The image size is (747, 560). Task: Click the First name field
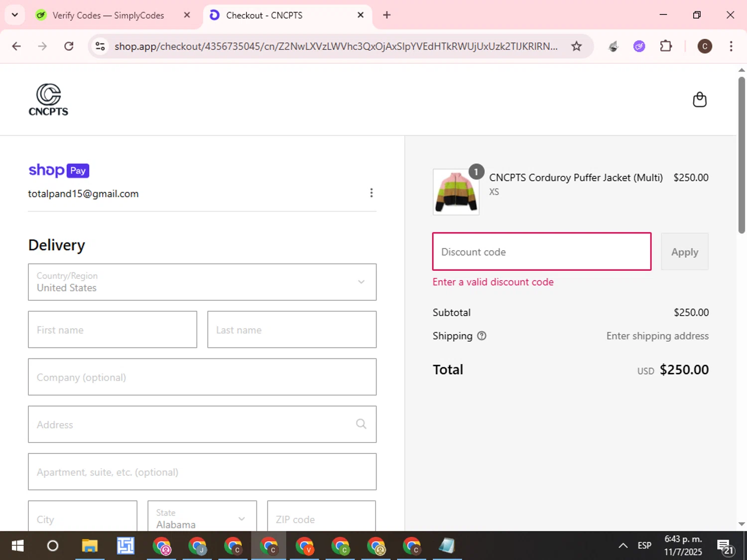(113, 330)
